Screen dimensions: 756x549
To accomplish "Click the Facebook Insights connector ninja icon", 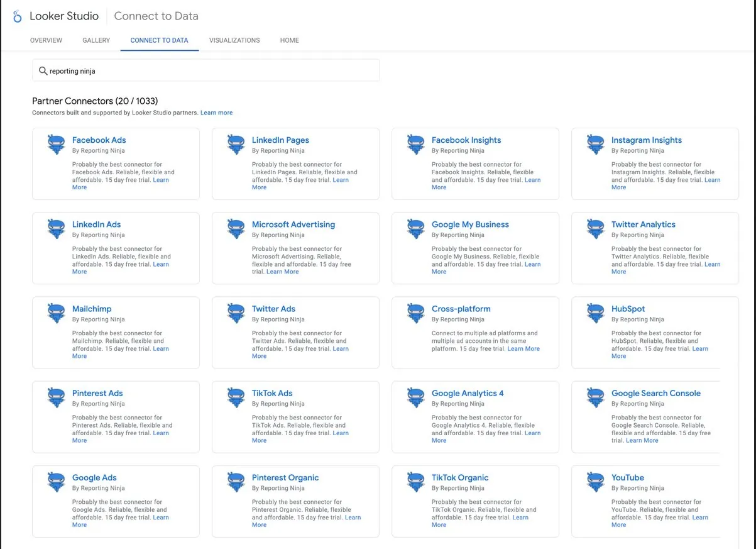I will coord(416,145).
